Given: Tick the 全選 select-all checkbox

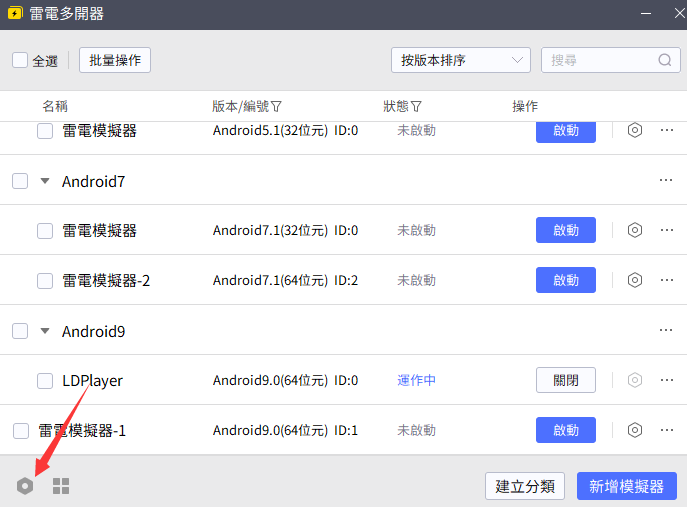Looking at the screenshot, I should pyautogui.click(x=20, y=60).
